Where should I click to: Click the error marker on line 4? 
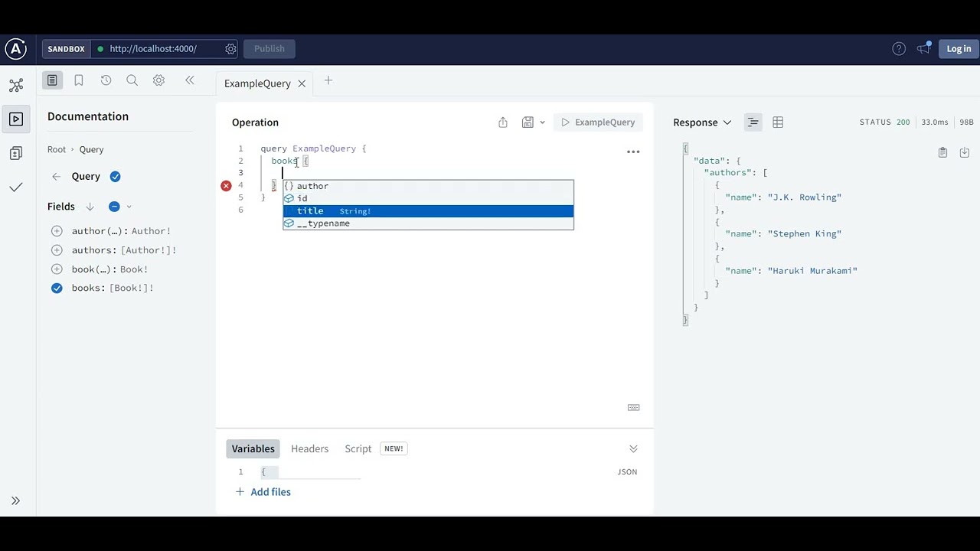(x=226, y=186)
